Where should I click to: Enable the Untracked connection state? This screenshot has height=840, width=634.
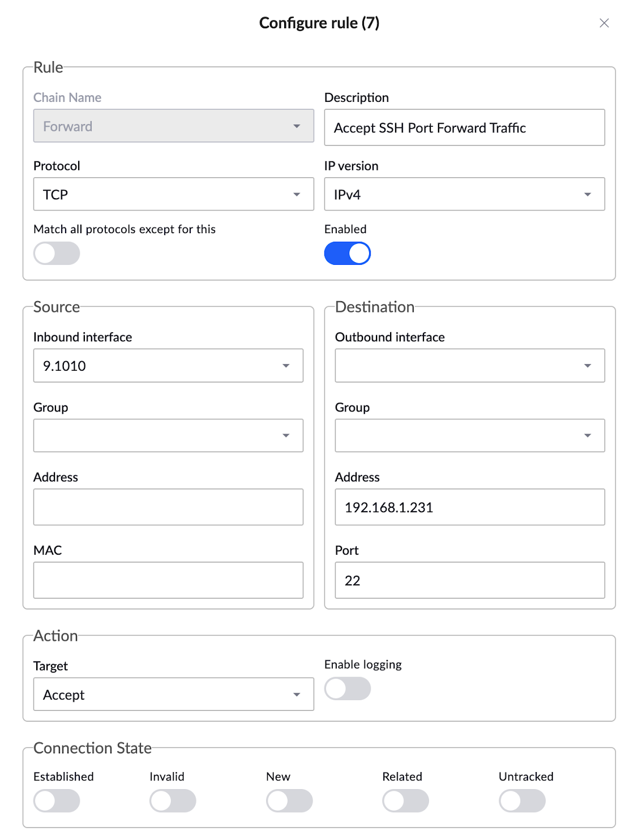pyautogui.click(x=522, y=800)
